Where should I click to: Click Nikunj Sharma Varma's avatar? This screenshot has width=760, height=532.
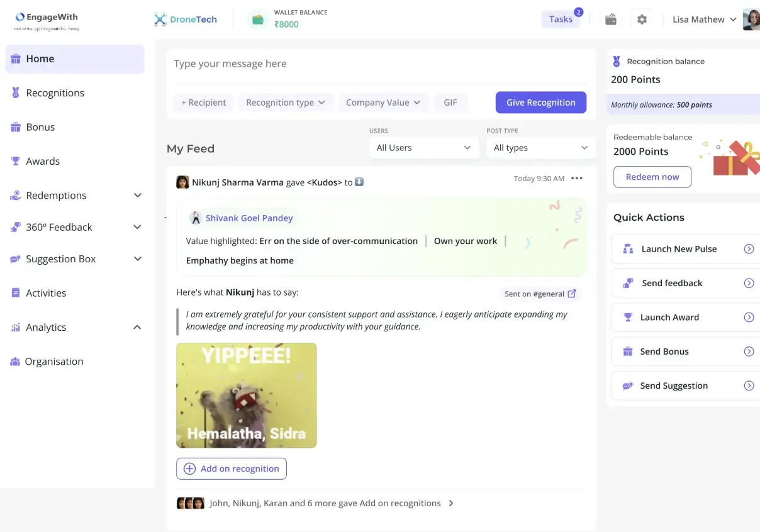tap(182, 182)
